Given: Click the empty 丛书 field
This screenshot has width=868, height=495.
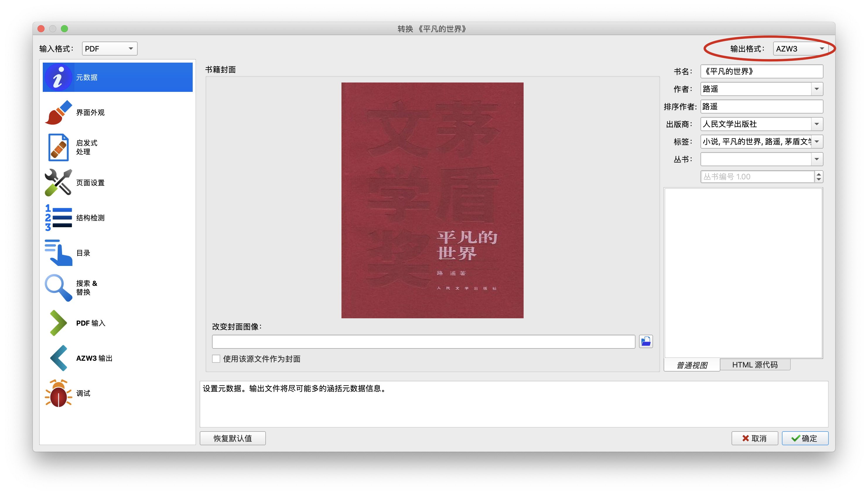Looking at the screenshot, I should pyautogui.click(x=756, y=159).
